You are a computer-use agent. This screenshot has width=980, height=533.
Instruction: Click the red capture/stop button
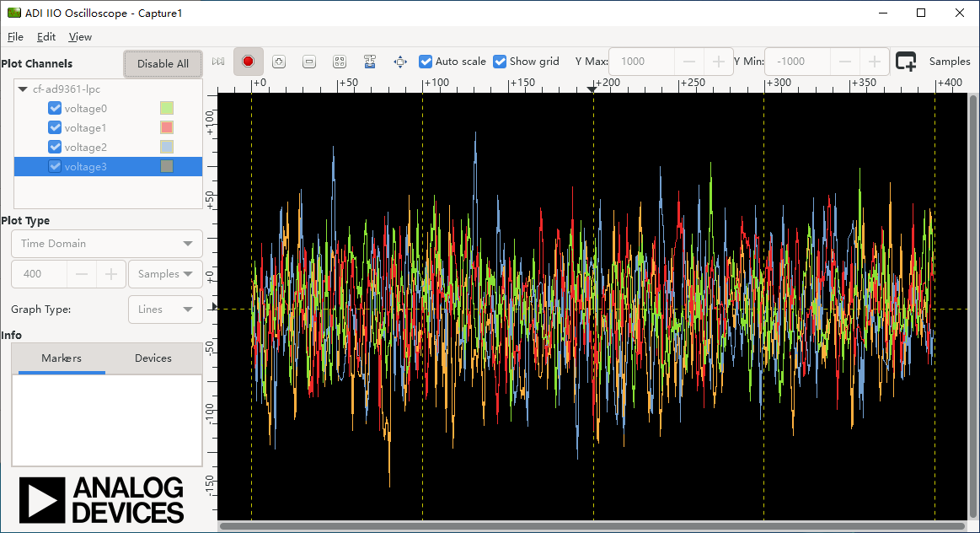click(x=248, y=62)
